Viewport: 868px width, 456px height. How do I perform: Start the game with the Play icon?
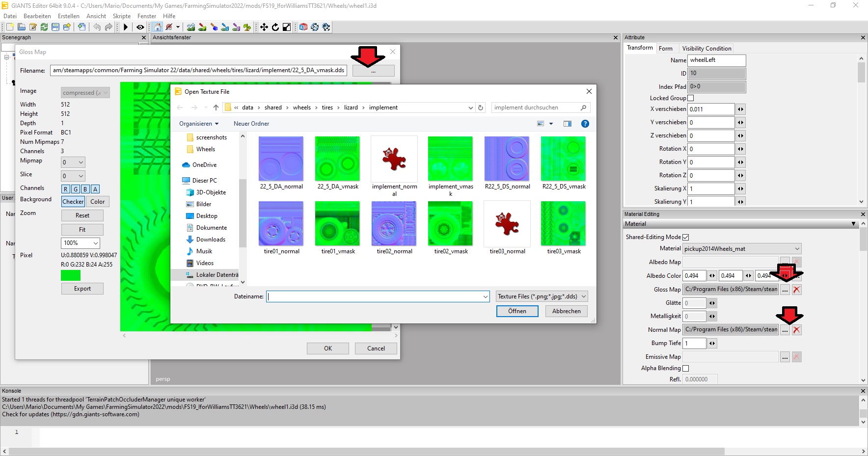tap(126, 27)
